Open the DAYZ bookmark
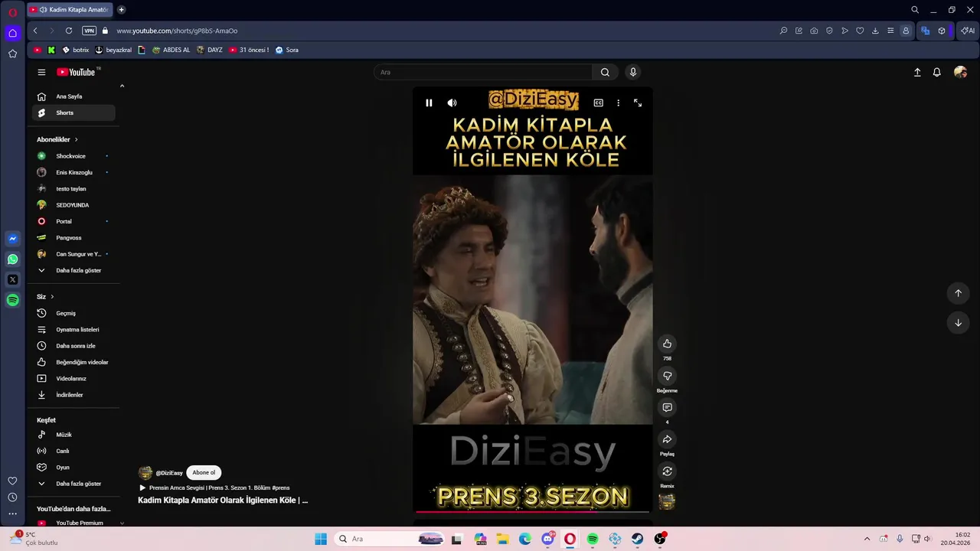This screenshot has height=551, width=980. point(209,50)
